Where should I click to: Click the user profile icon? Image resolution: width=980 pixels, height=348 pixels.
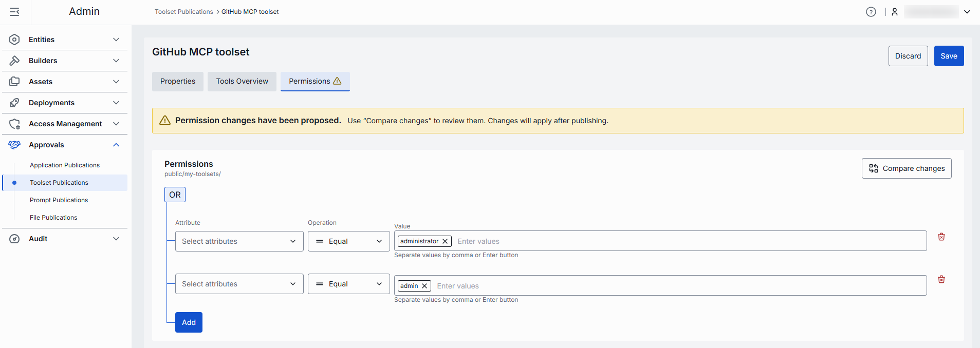click(895, 12)
